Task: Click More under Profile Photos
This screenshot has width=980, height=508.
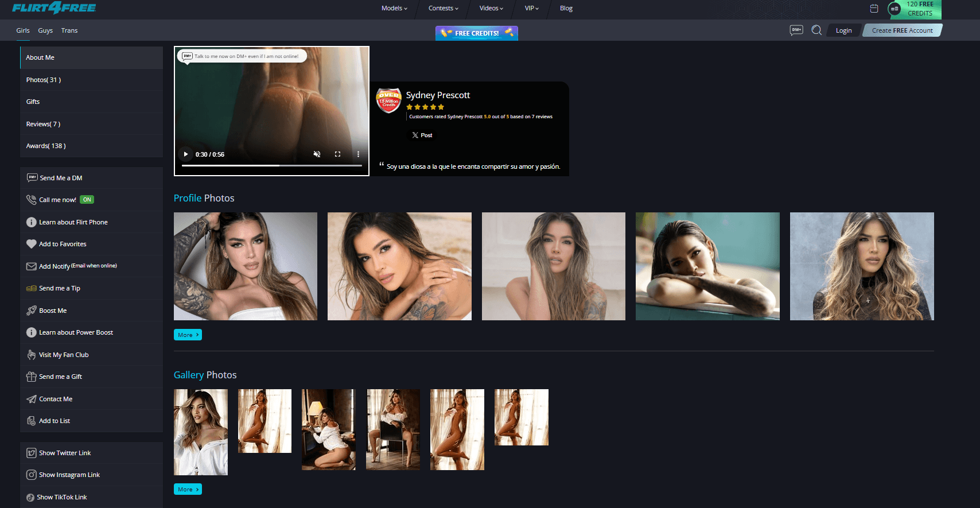Action: 188,335
